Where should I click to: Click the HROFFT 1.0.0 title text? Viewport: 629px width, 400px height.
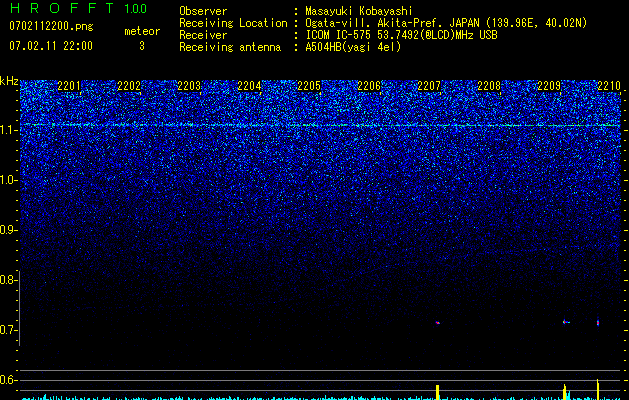(x=79, y=8)
